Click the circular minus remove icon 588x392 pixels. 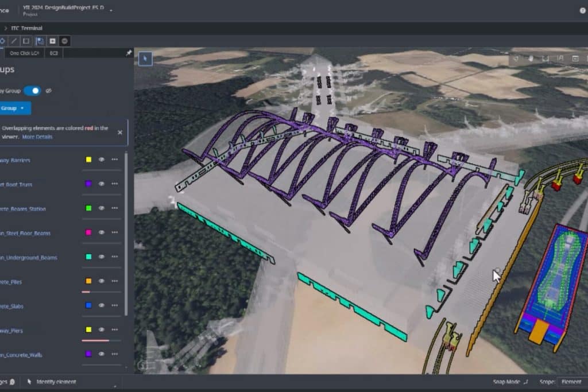coord(64,41)
